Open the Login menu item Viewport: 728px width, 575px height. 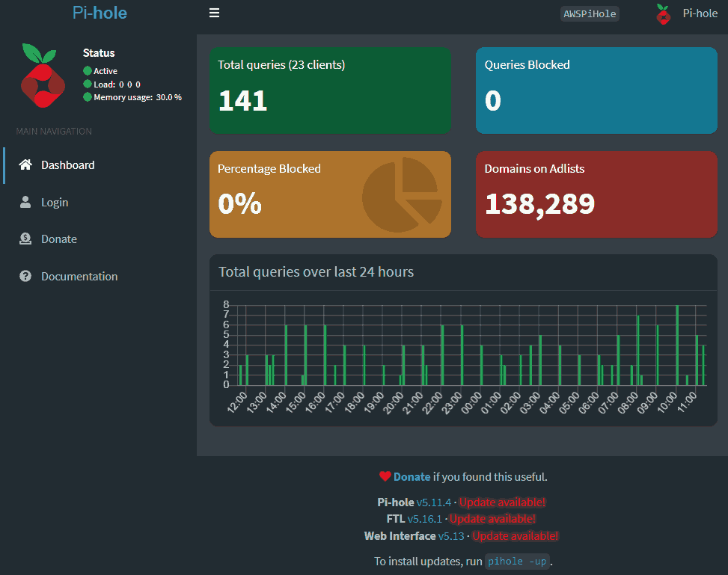tap(99, 203)
